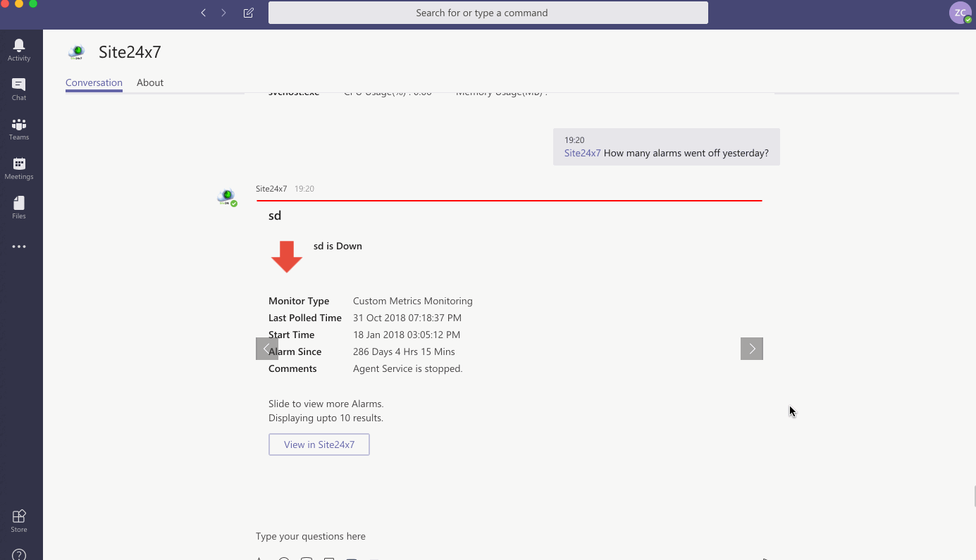Go to the Teams section

[19, 129]
